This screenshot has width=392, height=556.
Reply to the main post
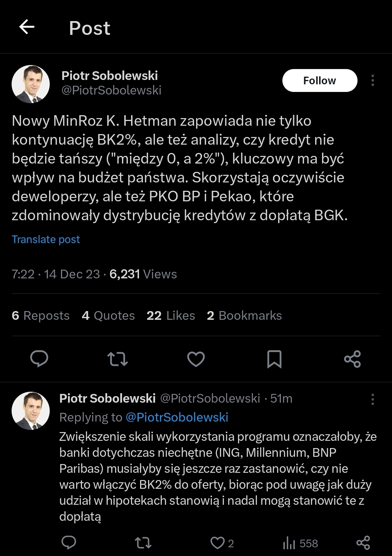point(39,359)
